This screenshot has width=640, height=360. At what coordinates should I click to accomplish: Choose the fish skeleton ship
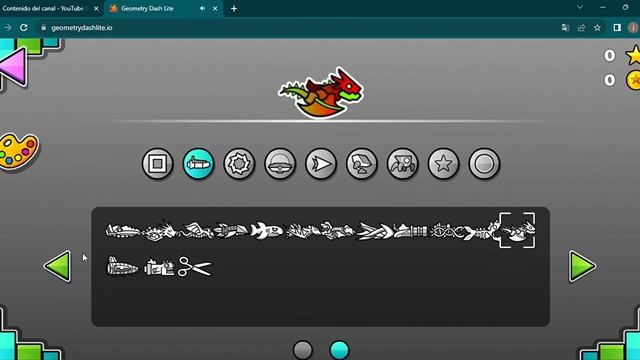(x=481, y=231)
